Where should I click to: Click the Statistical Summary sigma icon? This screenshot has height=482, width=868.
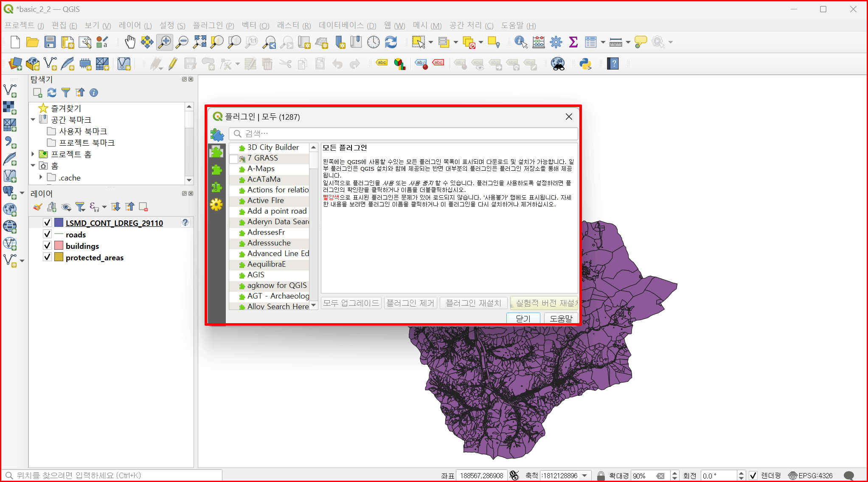click(x=573, y=42)
